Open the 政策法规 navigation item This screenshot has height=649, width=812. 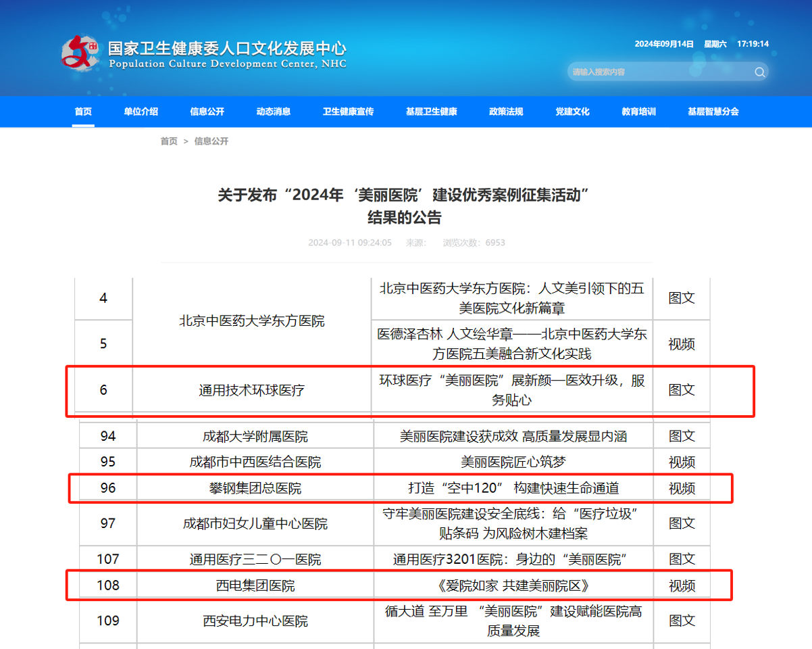pyautogui.click(x=506, y=112)
